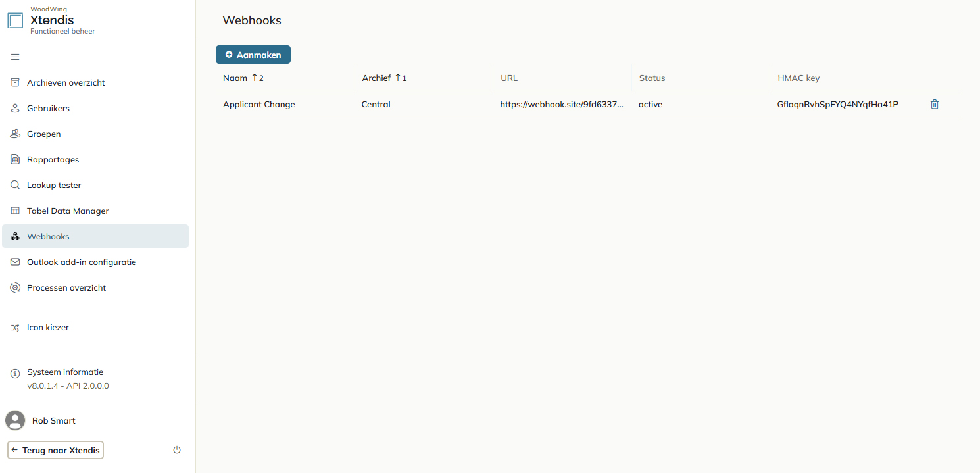Click the Outlook add-in envelope icon

(x=15, y=262)
